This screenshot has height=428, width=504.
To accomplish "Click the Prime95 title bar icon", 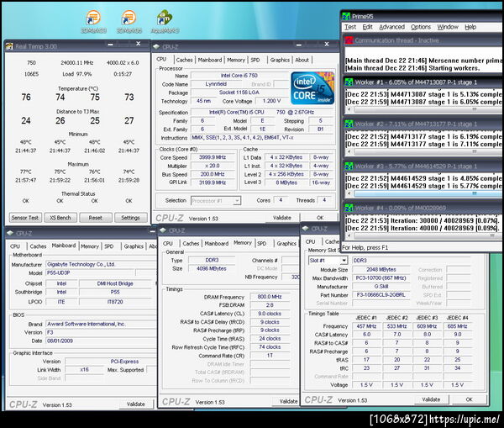I will 346,17.
